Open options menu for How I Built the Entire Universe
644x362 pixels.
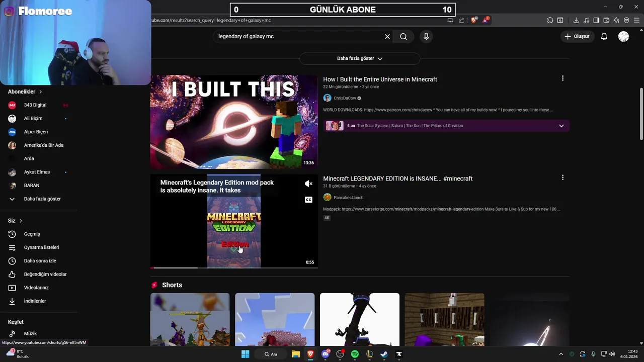tap(562, 78)
